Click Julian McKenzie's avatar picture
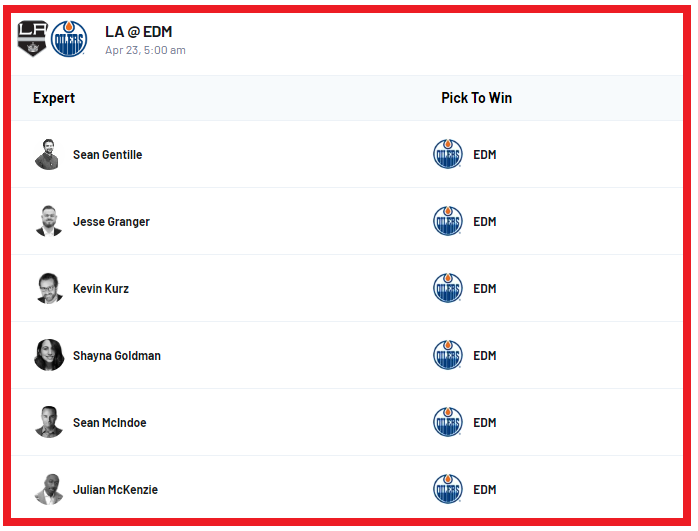The image size is (698, 531). tap(48, 489)
